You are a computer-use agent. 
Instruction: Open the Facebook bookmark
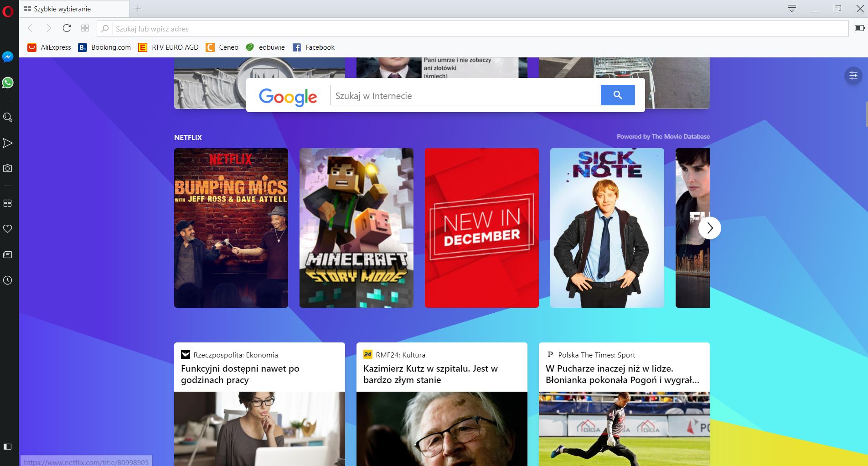pyautogui.click(x=314, y=47)
